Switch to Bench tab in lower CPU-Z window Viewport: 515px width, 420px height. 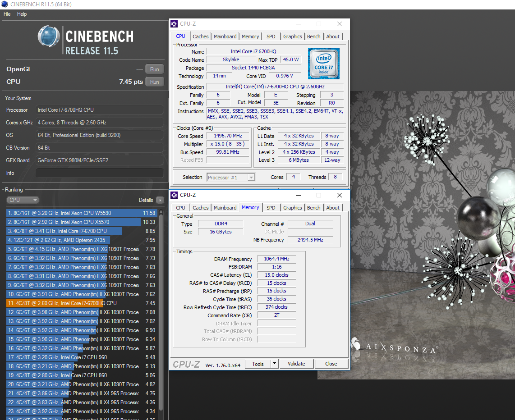click(x=314, y=208)
